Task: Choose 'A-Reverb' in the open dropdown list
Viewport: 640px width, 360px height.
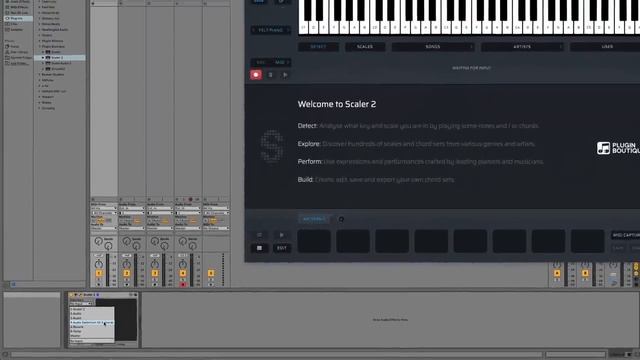Action: [x=92, y=327]
